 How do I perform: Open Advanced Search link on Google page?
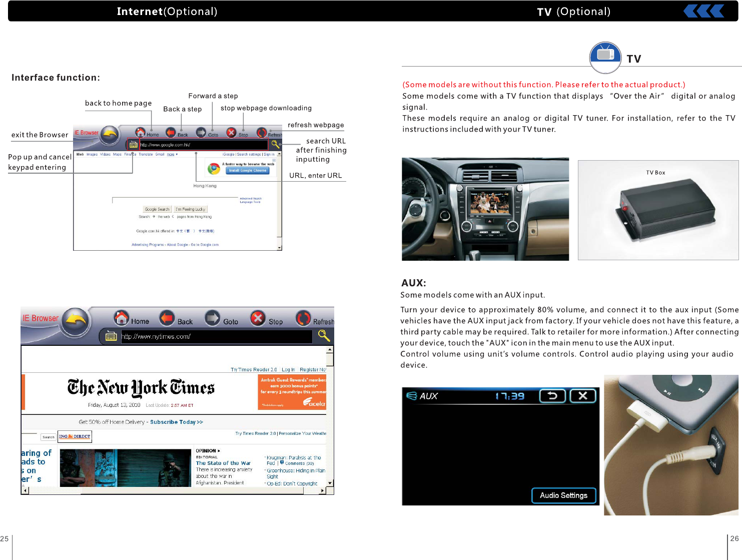pyautogui.click(x=251, y=199)
